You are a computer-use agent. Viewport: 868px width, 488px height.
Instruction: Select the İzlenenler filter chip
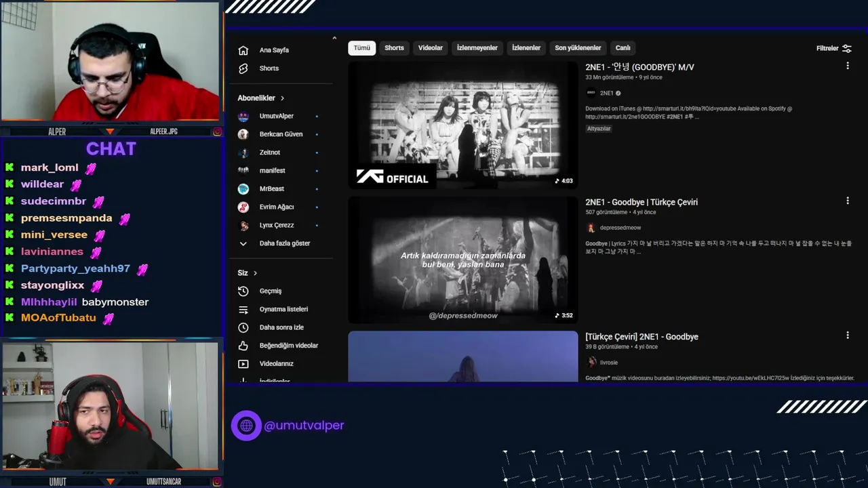(526, 48)
